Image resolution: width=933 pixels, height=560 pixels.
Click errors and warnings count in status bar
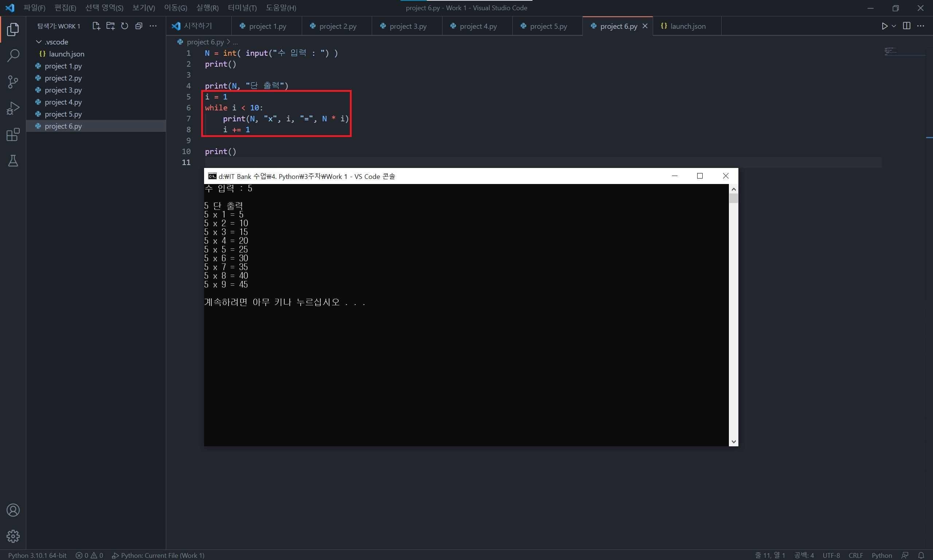point(89,555)
